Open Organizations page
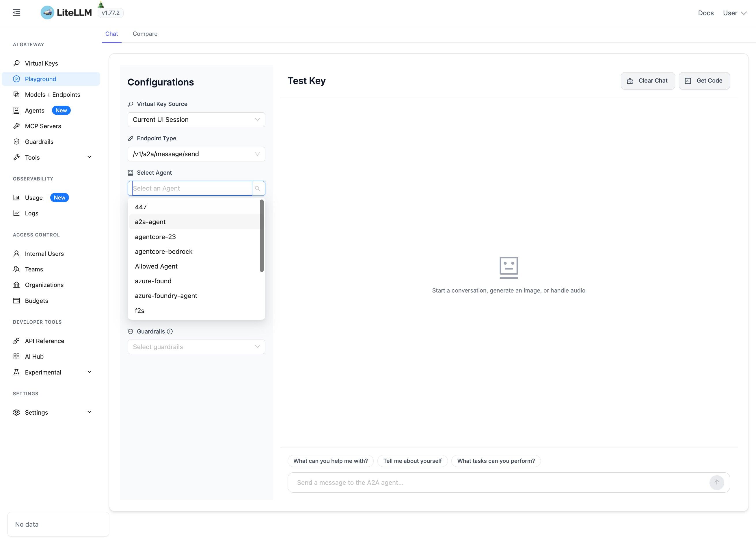Viewport: 756px width, 544px height. pyautogui.click(x=44, y=285)
